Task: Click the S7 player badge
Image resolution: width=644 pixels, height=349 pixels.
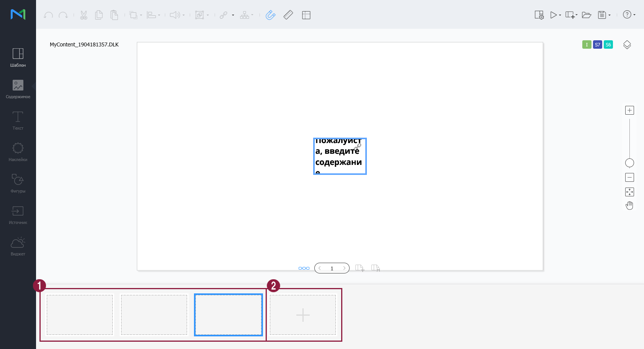Action: [x=597, y=44]
